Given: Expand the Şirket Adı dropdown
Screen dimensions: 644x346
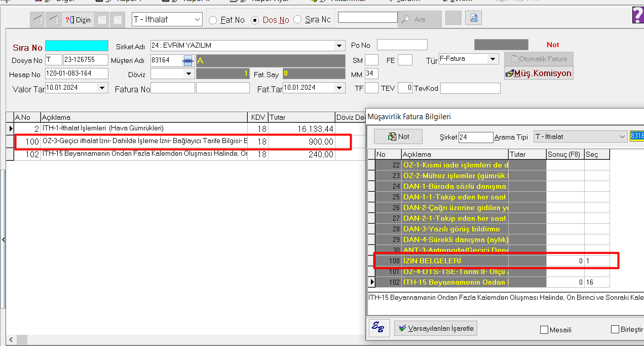Looking at the screenshot, I should pos(339,46).
